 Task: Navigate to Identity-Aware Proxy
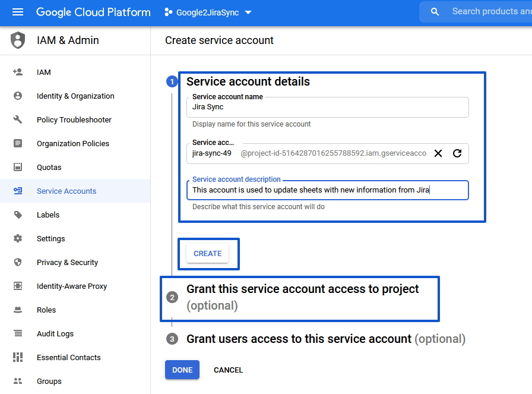pyautogui.click(x=72, y=286)
